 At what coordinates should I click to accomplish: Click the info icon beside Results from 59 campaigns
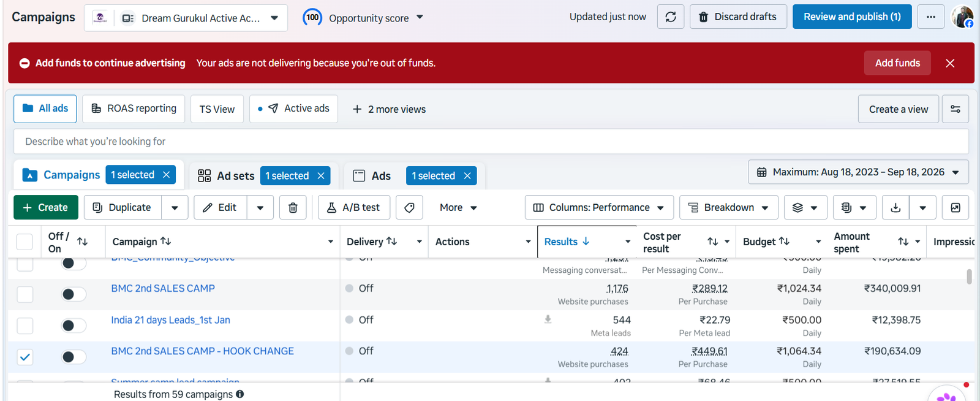tap(239, 394)
